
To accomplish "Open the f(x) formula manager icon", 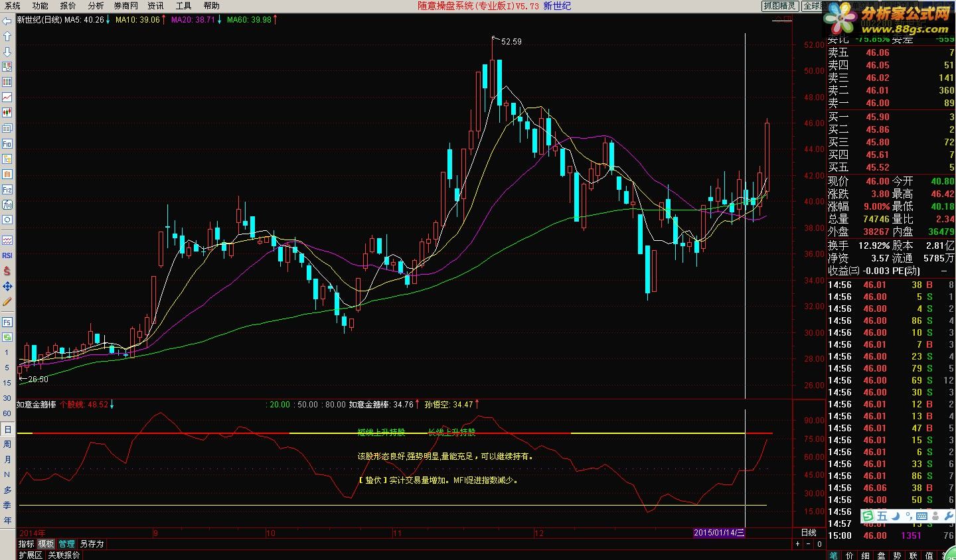I will click(7, 204).
